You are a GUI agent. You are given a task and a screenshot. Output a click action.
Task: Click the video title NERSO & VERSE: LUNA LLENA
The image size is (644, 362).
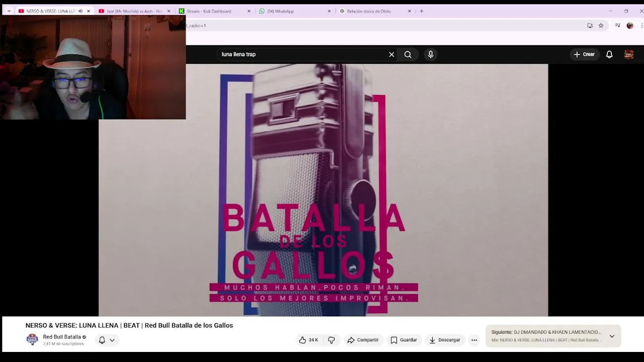129,325
